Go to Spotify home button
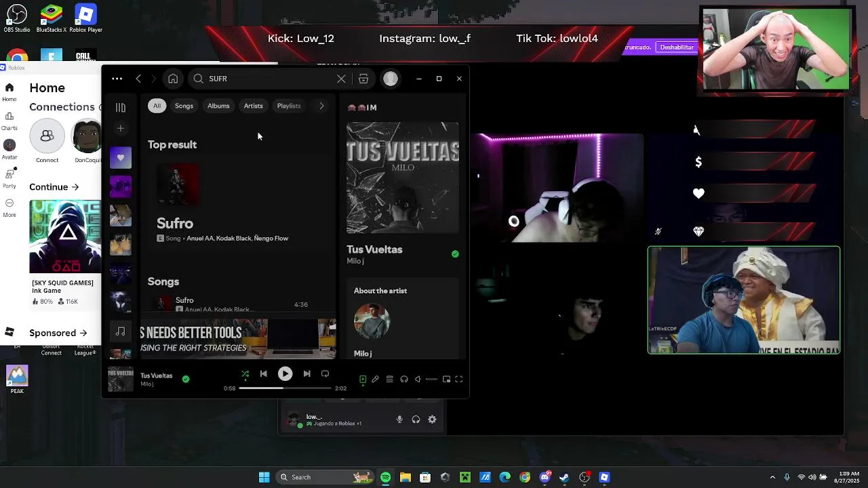Viewport: 868px width, 488px height. 173,79
